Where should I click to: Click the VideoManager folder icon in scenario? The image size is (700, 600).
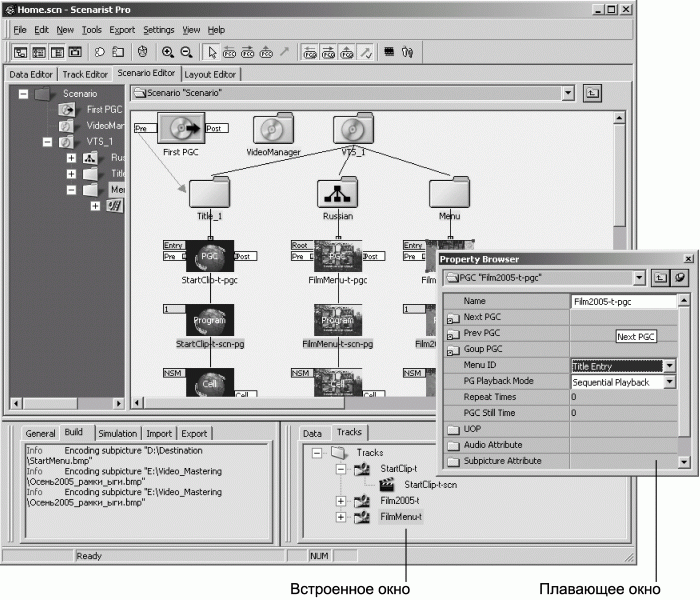pyautogui.click(x=273, y=129)
